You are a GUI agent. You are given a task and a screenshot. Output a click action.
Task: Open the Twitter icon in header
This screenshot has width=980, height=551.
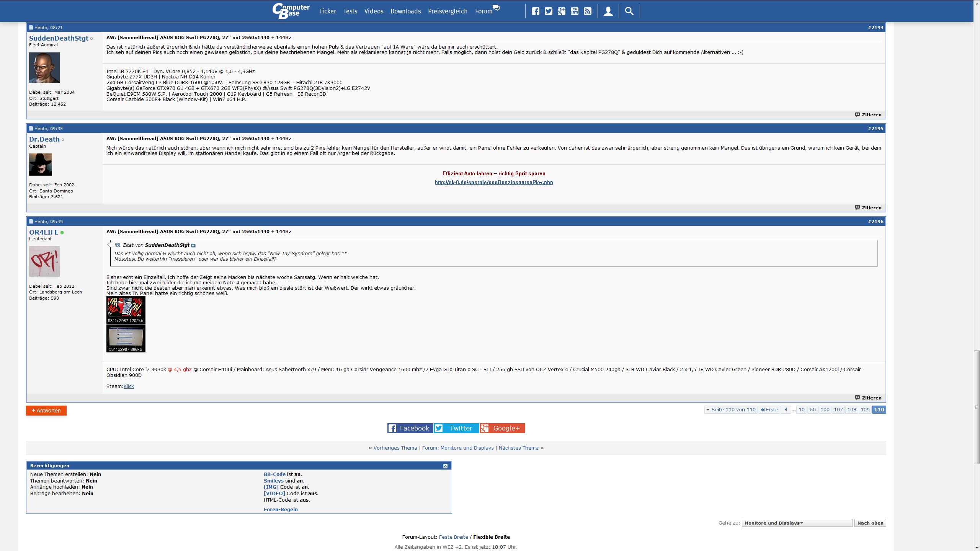click(548, 11)
